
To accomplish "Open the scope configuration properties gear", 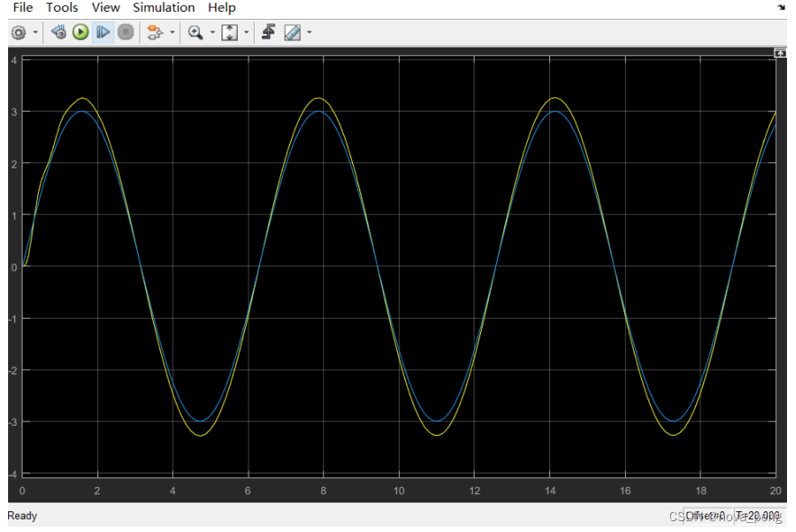I will 19,33.
